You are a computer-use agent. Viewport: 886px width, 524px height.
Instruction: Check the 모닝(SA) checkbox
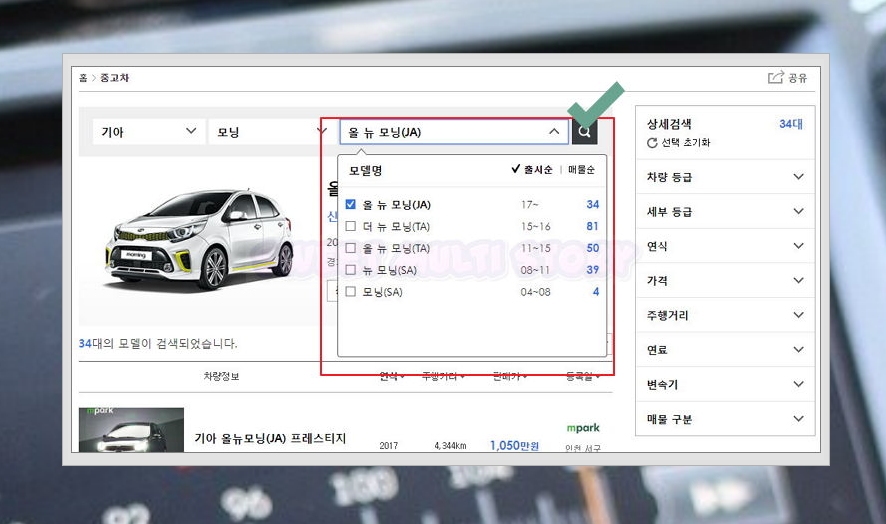(350, 291)
